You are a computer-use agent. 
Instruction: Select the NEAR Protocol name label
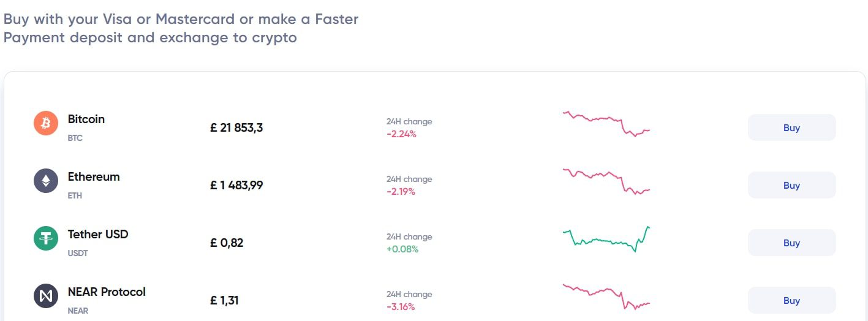coord(107,292)
